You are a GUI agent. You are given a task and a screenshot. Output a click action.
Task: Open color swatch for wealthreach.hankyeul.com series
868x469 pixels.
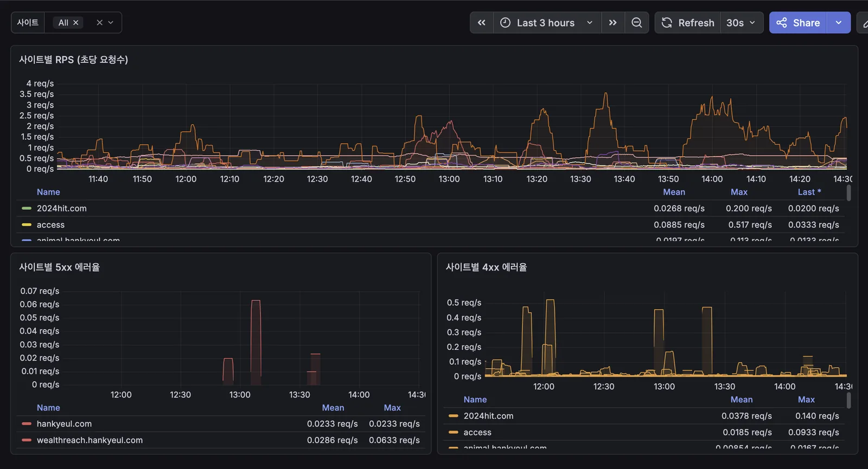(27, 440)
